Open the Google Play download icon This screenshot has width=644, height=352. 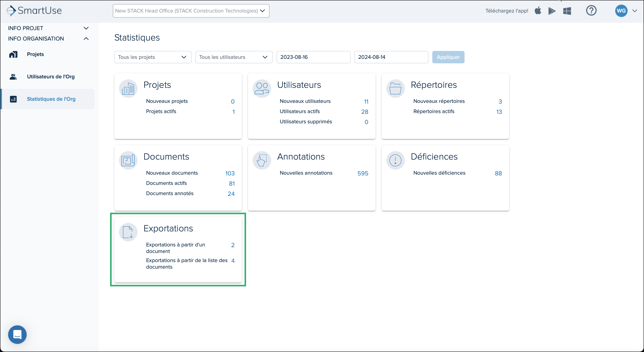552,11
